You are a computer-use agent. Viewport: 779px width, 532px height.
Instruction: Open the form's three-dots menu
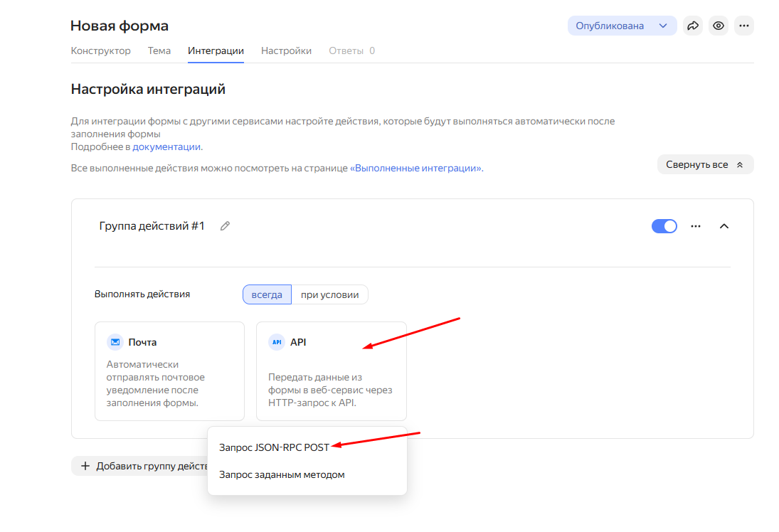pyautogui.click(x=744, y=26)
